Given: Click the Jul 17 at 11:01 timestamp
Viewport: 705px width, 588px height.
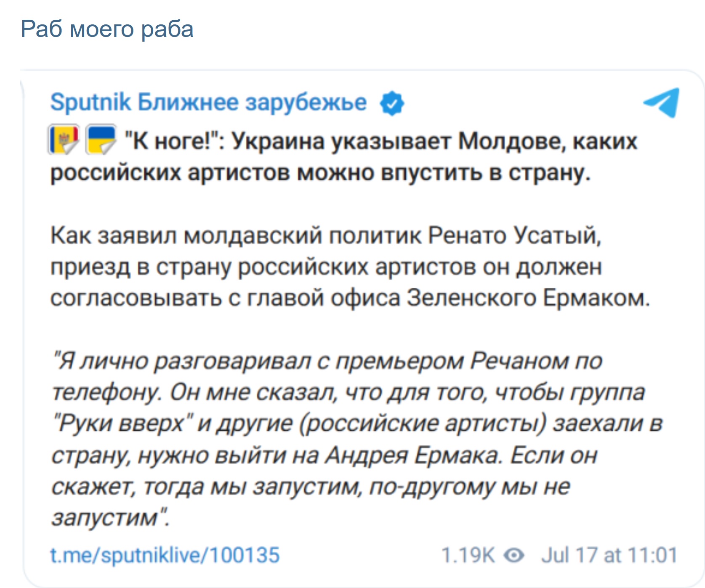Looking at the screenshot, I should 609,555.
